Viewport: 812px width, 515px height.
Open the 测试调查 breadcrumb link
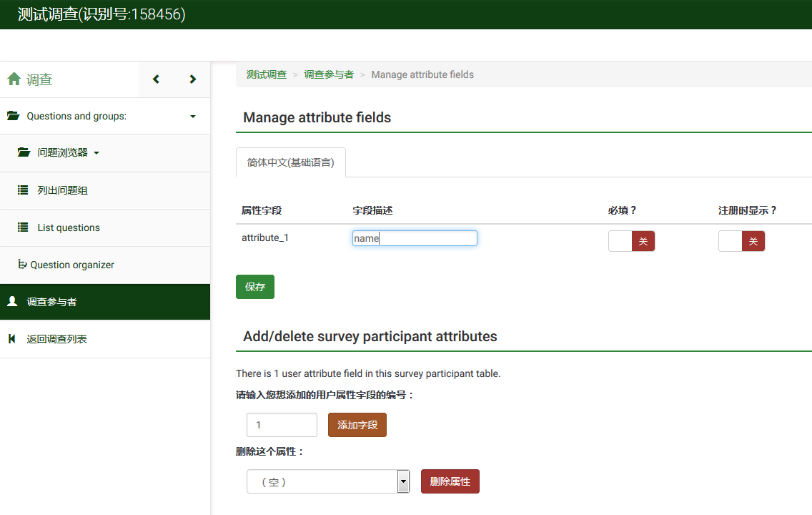[x=267, y=74]
